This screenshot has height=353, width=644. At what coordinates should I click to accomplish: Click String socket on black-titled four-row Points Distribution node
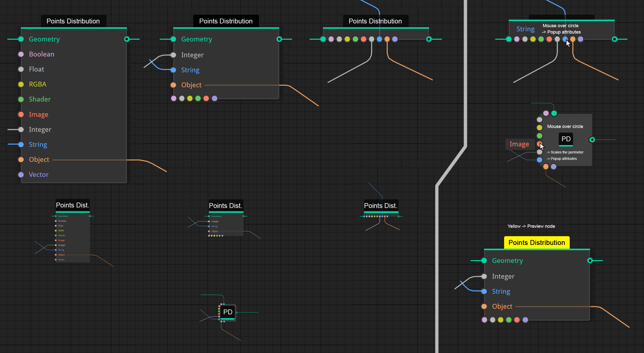coord(173,70)
